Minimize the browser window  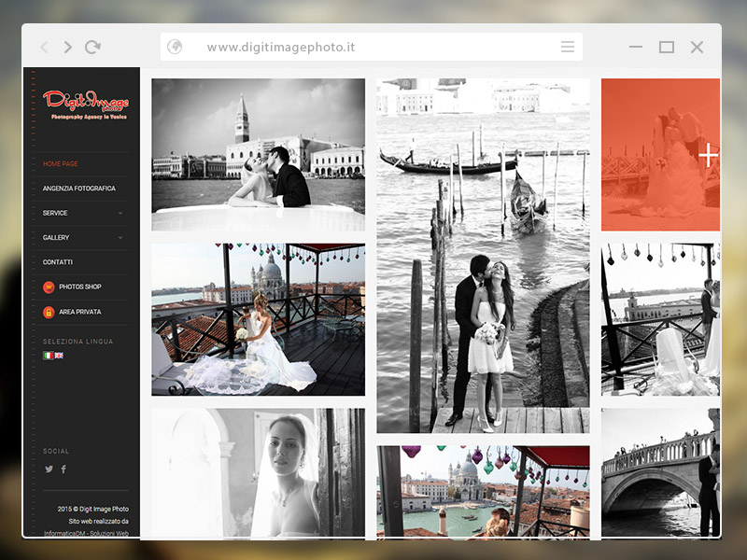636,47
